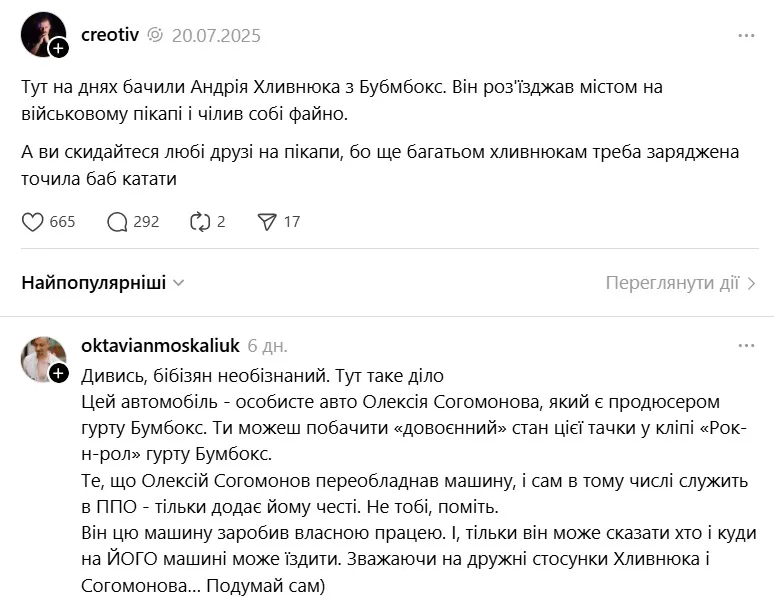View oktavianmoskaliuk's profile picture
This screenshot has height=608, width=774.
click(x=42, y=358)
